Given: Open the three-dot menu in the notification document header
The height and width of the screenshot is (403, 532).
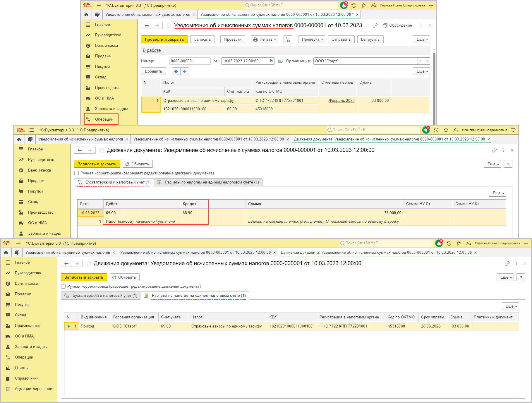Looking at the screenshot, I should click(421, 25).
